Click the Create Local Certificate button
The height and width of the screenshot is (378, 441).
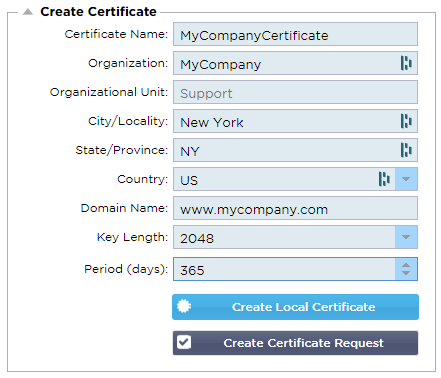click(x=295, y=307)
